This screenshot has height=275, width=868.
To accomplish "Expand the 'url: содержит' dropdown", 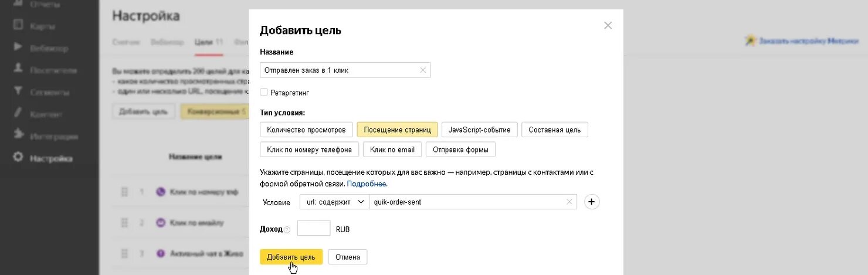I will coord(335,202).
